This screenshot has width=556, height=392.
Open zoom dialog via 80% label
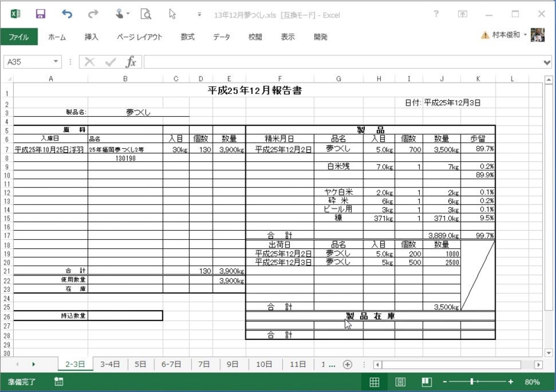532,382
